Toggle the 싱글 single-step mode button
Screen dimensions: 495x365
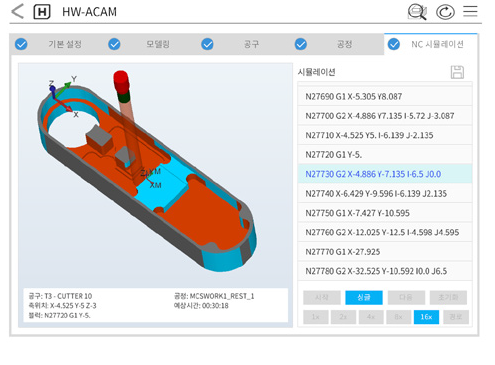click(x=364, y=297)
